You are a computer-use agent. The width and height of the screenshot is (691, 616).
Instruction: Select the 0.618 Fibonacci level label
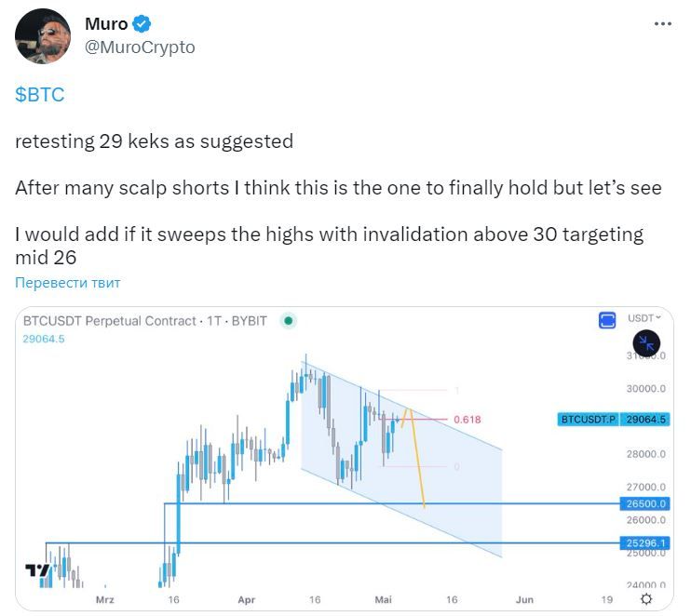[467, 420]
